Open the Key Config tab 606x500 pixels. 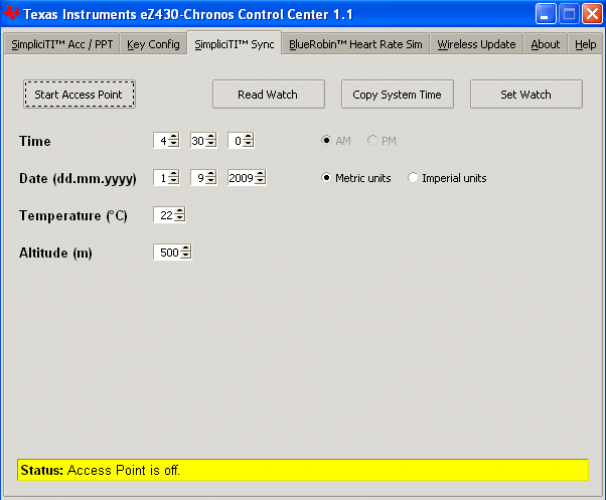click(x=153, y=44)
